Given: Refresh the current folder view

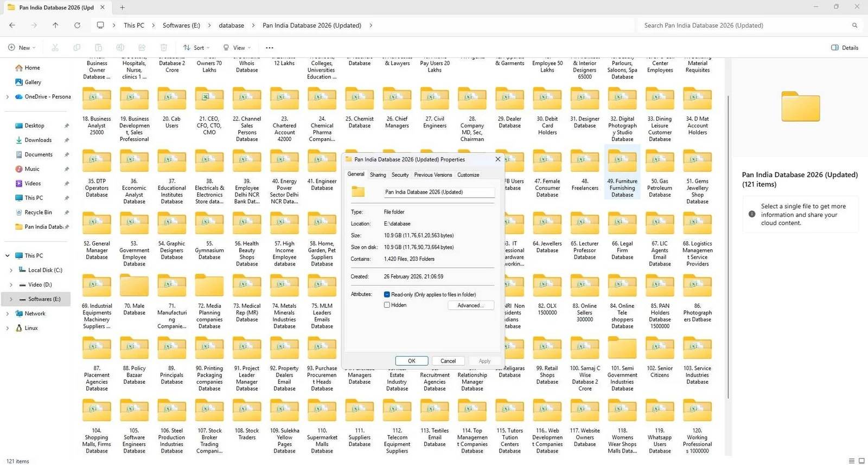Looking at the screenshot, I should coord(77,25).
